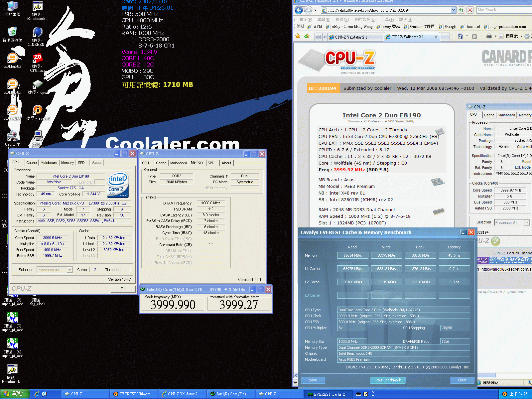Viewport: 532px width, 399px height.
Task: Click the Close button in EVEREST benchmark
Action: [462, 380]
